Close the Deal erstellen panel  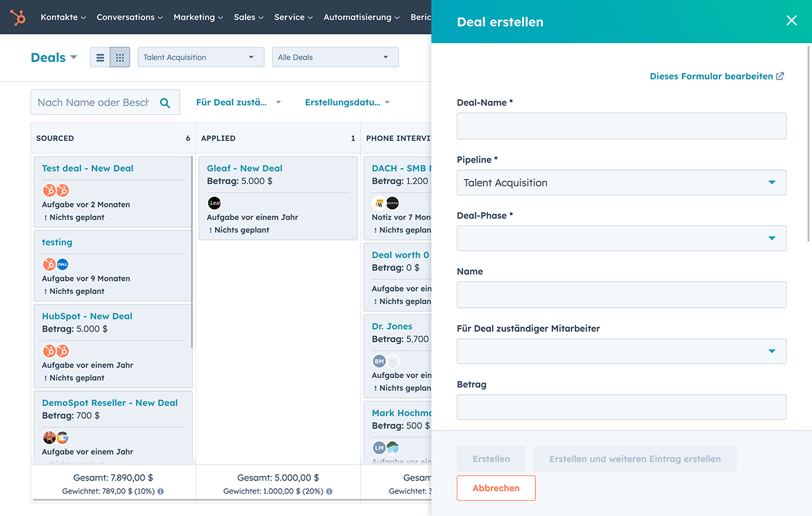792,20
